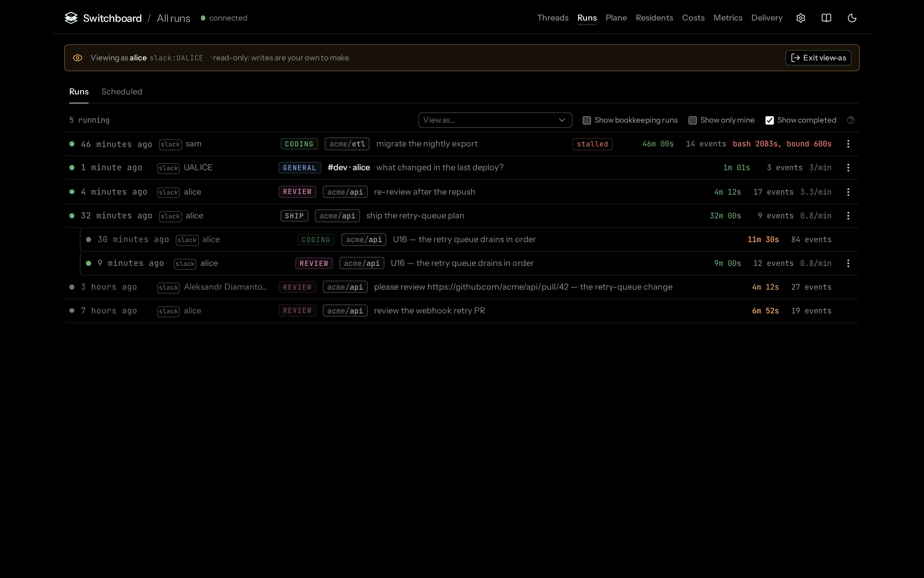Click the '5 running' count
The image size is (924, 578).
coord(89,120)
